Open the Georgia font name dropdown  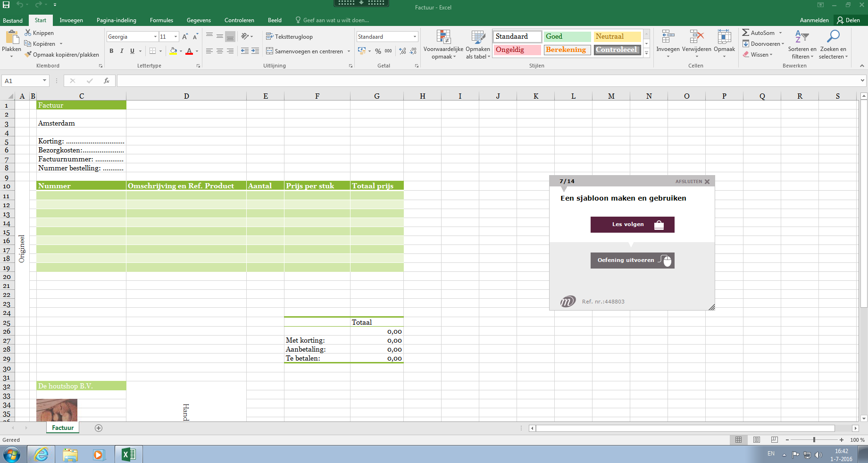(x=155, y=36)
